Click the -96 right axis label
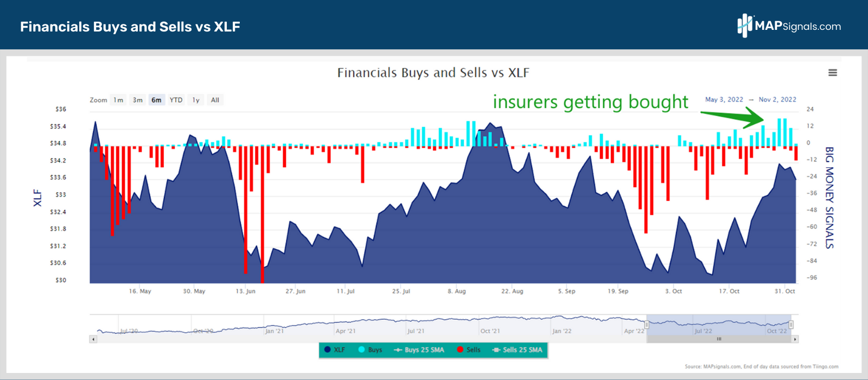Image resolution: width=868 pixels, height=380 pixels. tap(812, 277)
